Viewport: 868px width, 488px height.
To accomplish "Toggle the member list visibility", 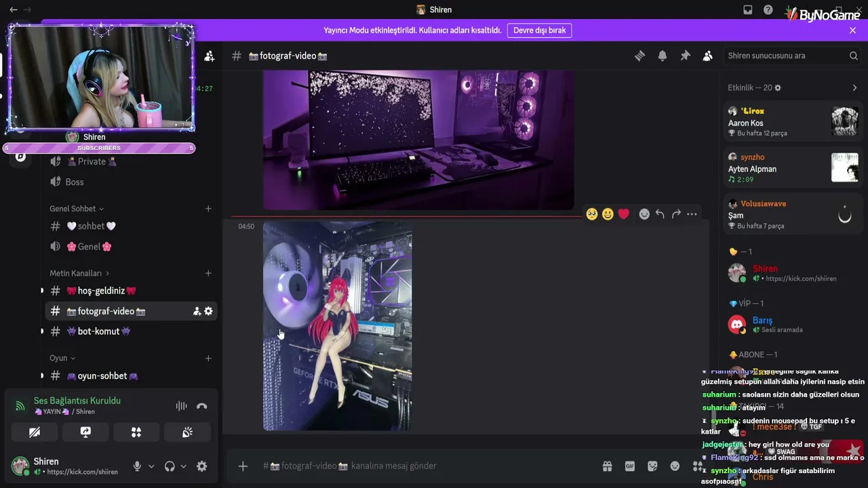I will 708,56.
